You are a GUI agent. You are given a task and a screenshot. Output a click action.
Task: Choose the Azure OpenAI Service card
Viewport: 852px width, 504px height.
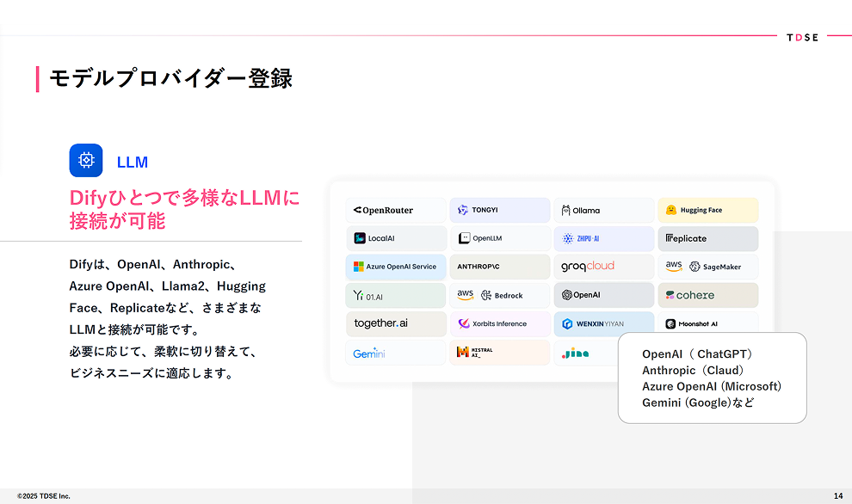pyautogui.click(x=396, y=267)
